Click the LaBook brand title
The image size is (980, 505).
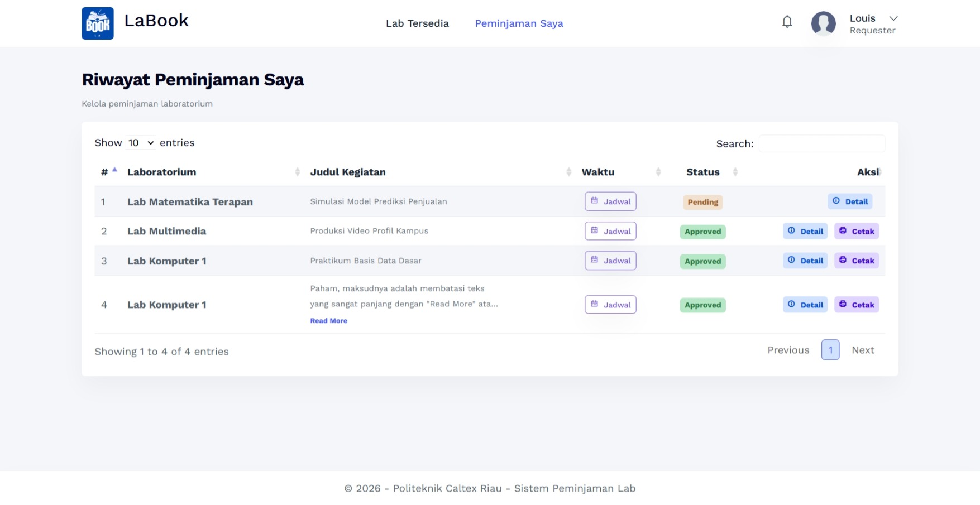[x=156, y=21]
